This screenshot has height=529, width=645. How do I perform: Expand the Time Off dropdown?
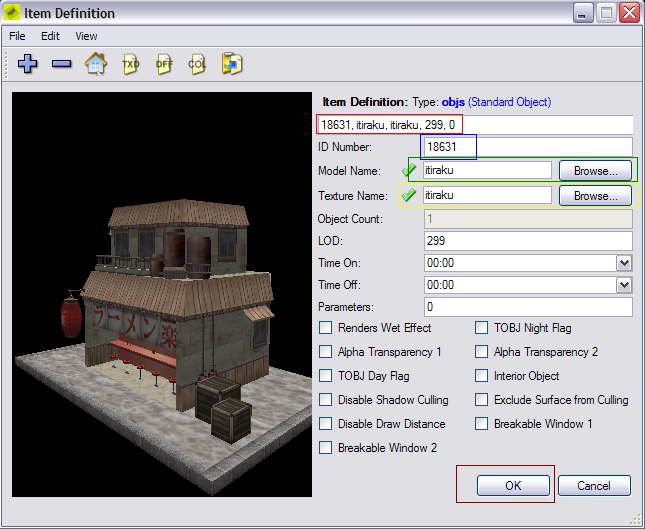coord(624,285)
